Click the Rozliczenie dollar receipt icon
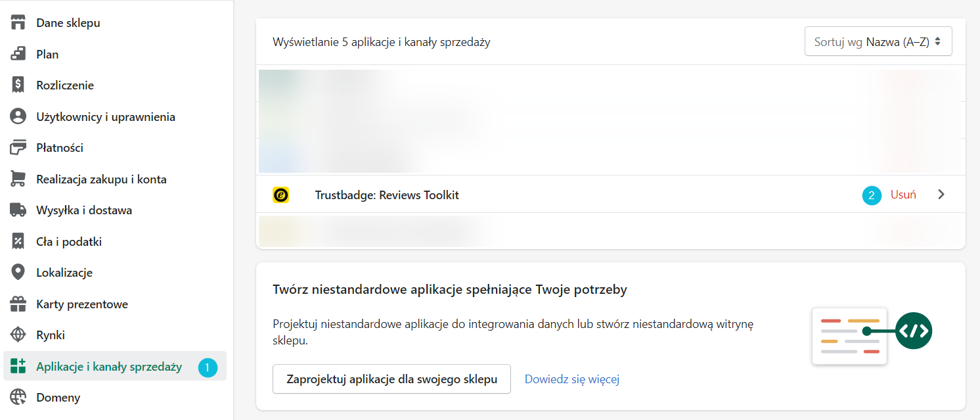 (x=18, y=85)
